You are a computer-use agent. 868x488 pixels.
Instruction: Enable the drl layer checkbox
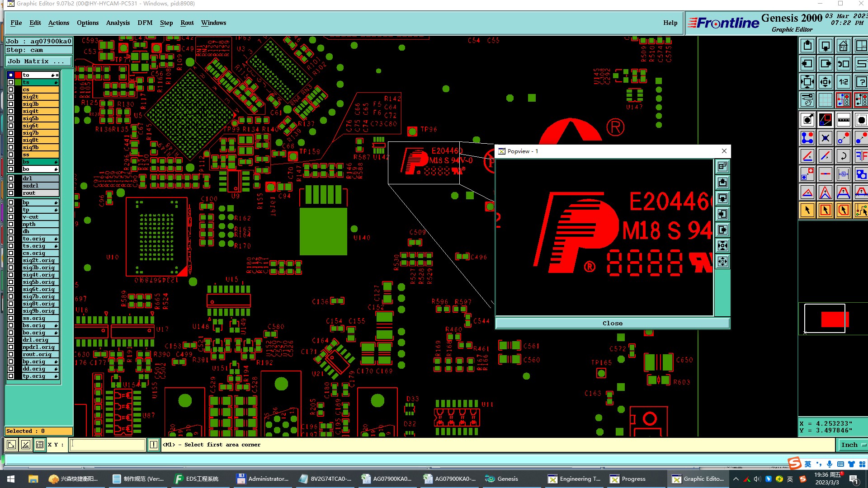coord(11,178)
